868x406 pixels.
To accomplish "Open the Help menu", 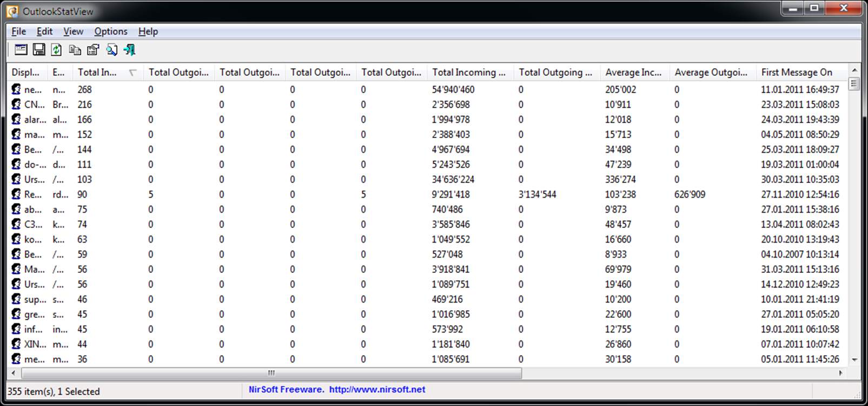I will 148,31.
